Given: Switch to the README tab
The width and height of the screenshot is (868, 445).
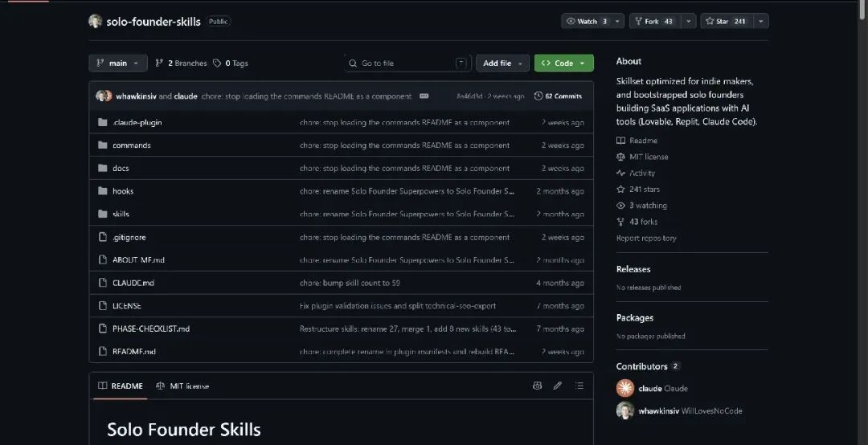Looking at the screenshot, I should tap(121, 386).
